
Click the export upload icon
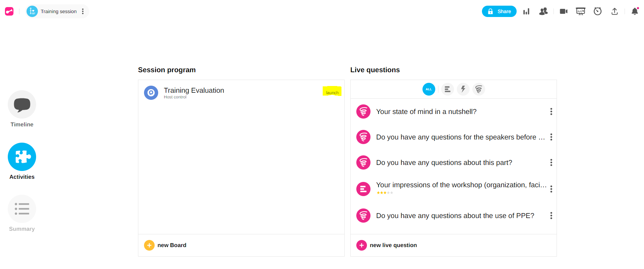click(614, 11)
